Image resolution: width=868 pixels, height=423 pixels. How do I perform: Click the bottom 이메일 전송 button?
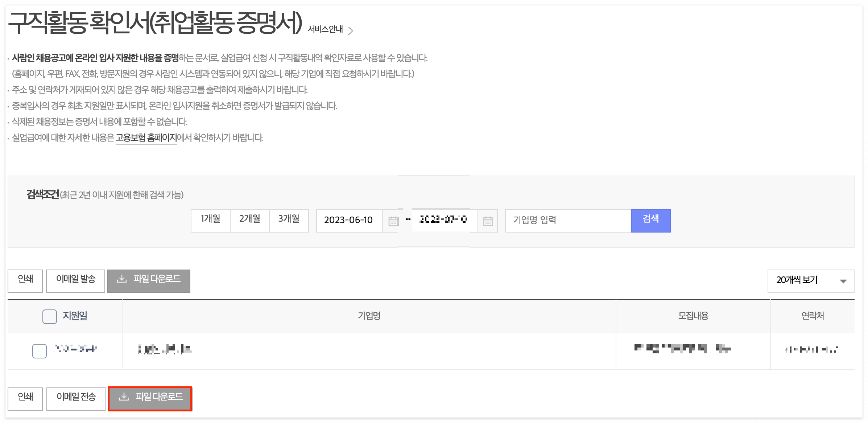(x=76, y=398)
